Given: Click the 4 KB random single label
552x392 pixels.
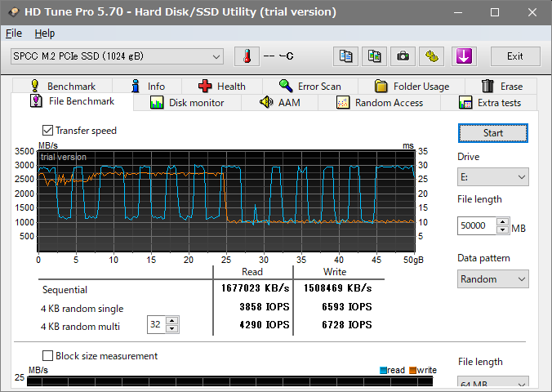Looking at the screenshot, I should [x=82, y=309].
